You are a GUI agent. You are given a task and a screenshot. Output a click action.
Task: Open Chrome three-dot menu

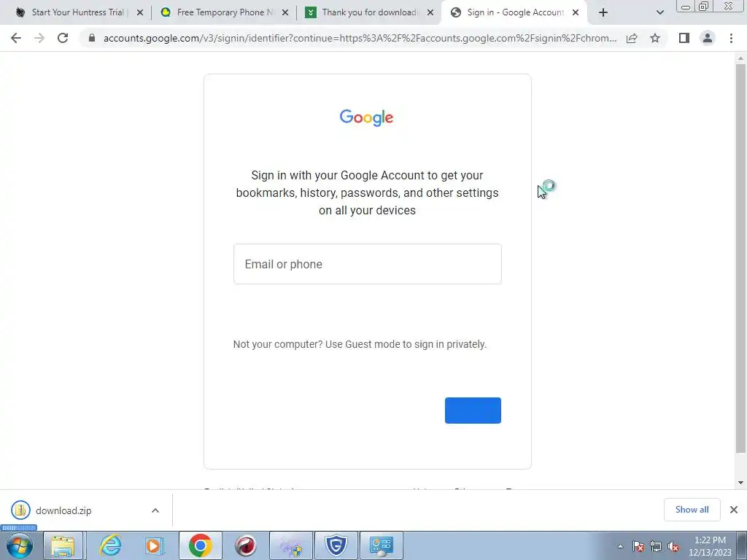pyautogui.click(x=731, y=38)
